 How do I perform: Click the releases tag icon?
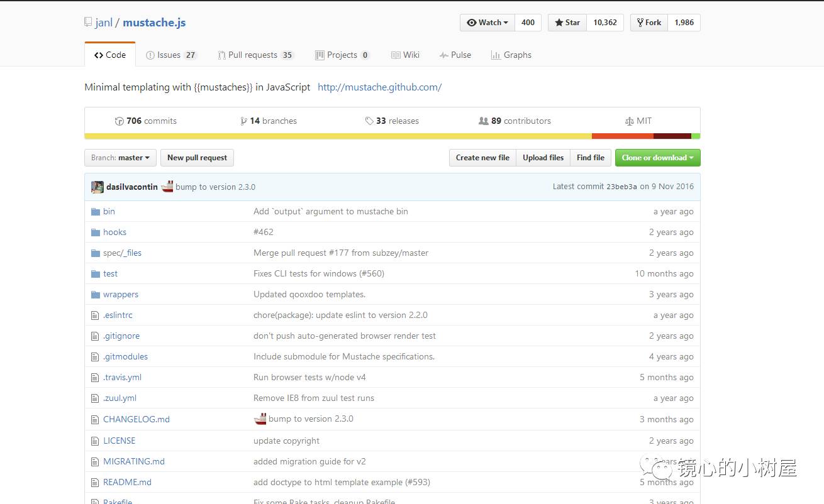point(369,121)
